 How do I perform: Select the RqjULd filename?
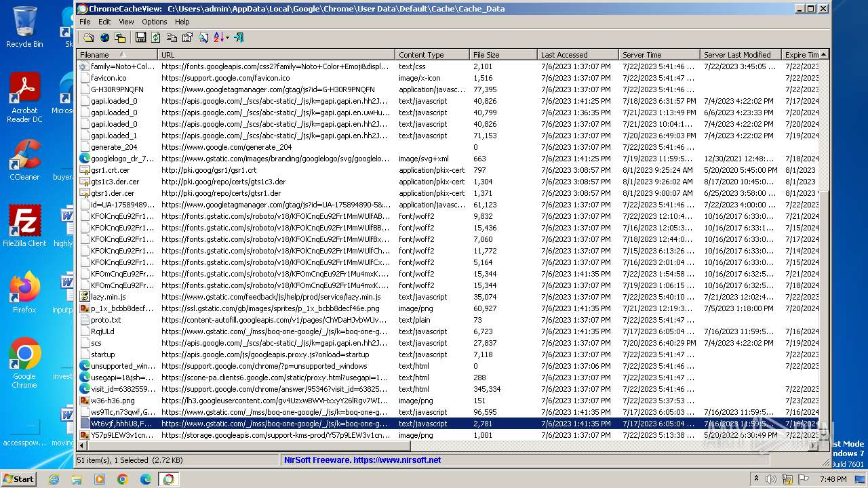[x=102, y=331]
